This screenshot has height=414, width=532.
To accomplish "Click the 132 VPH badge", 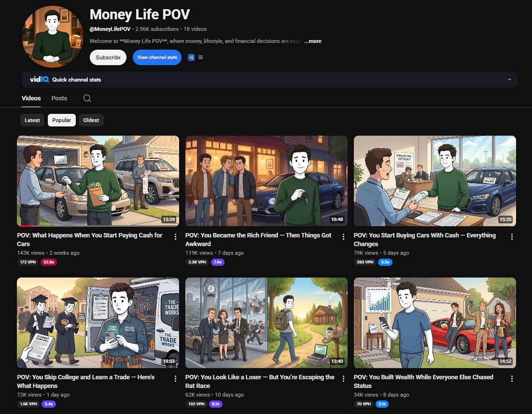I will [196, 404].
